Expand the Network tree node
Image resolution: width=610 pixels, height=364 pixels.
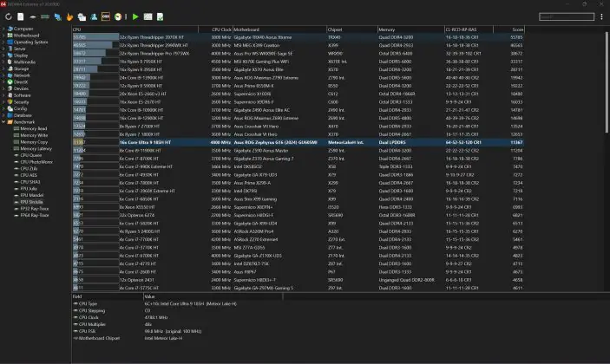(3, 75)
